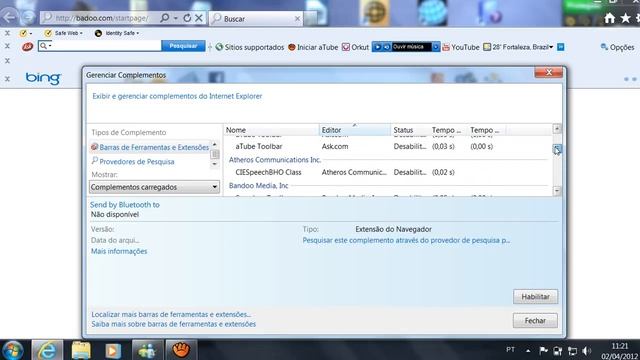The width and height of the screenshot is (640, 360).
Task: Close the aTube toolbar row
Action: point(7,46)
